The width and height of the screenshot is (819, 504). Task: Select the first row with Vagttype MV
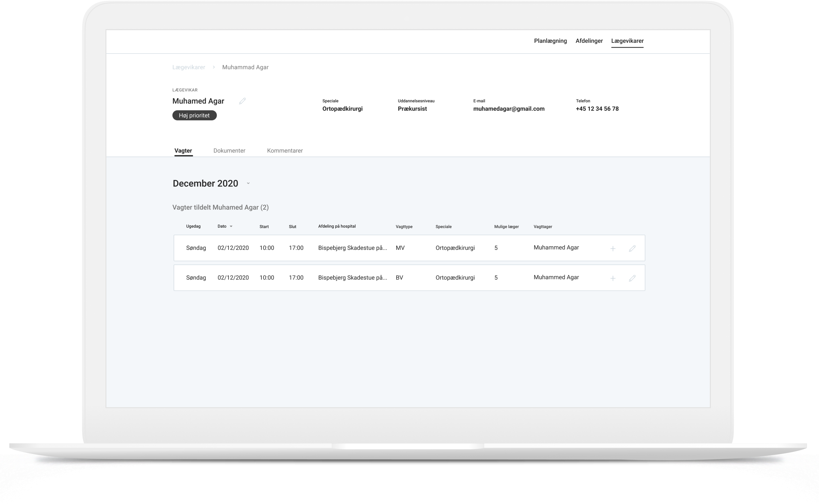coord(400,248)
